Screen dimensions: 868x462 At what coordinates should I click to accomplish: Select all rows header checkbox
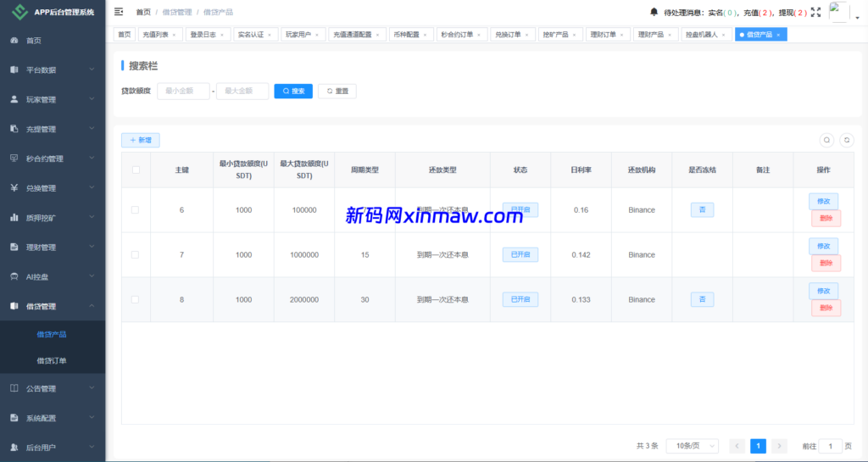click(136, 170)
